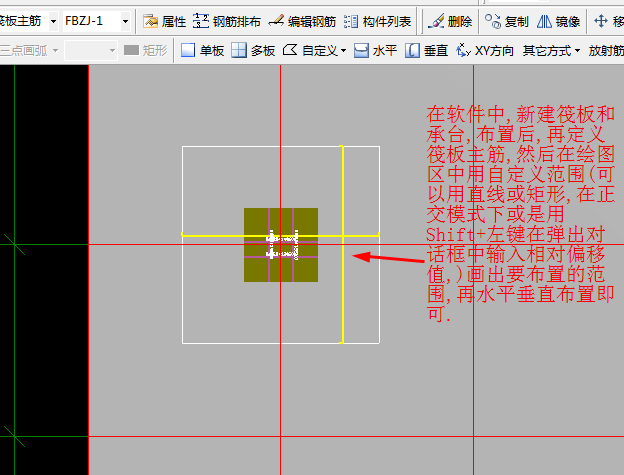624x475 pixels.
Task: Select the 镜像 mirror tool
Action: click(558, 21)
